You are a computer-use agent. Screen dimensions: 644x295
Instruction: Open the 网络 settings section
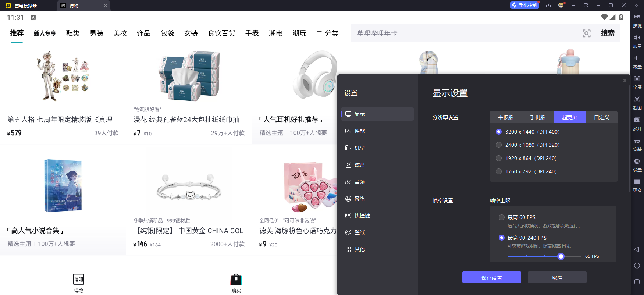point(377,199)
